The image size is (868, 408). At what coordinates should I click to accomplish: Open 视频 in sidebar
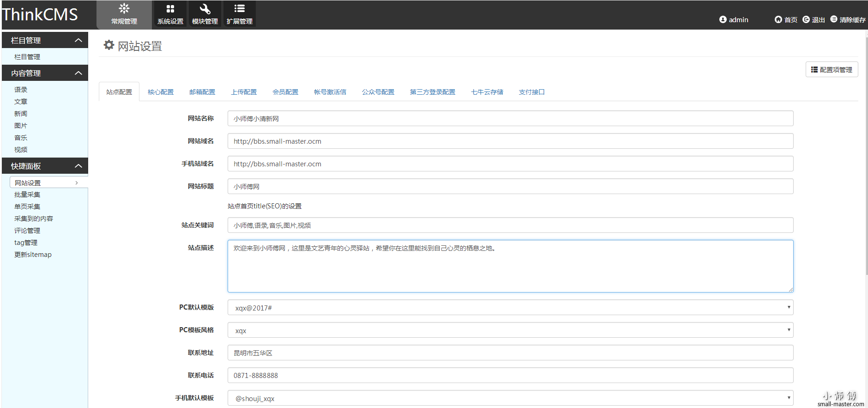click(21, 150)
